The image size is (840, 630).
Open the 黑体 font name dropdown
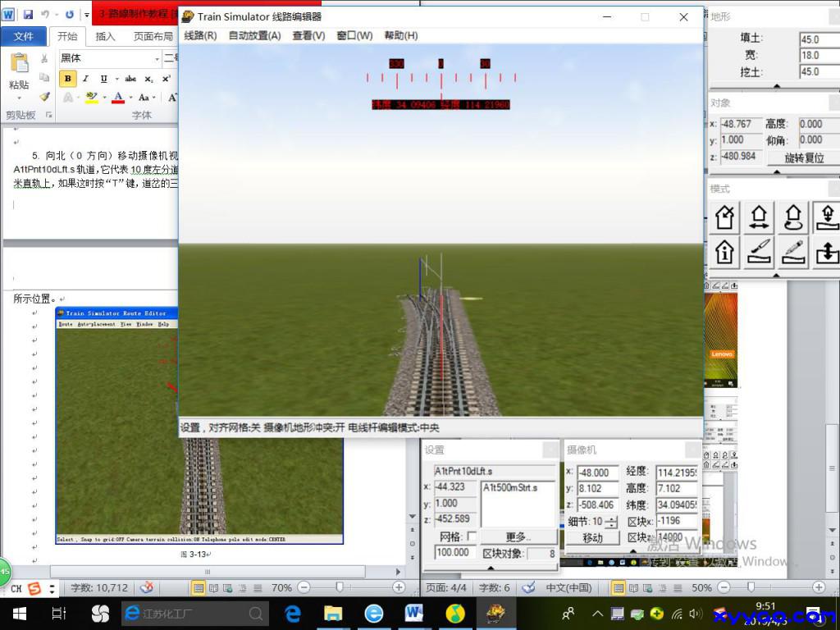(x=157, y=59)
